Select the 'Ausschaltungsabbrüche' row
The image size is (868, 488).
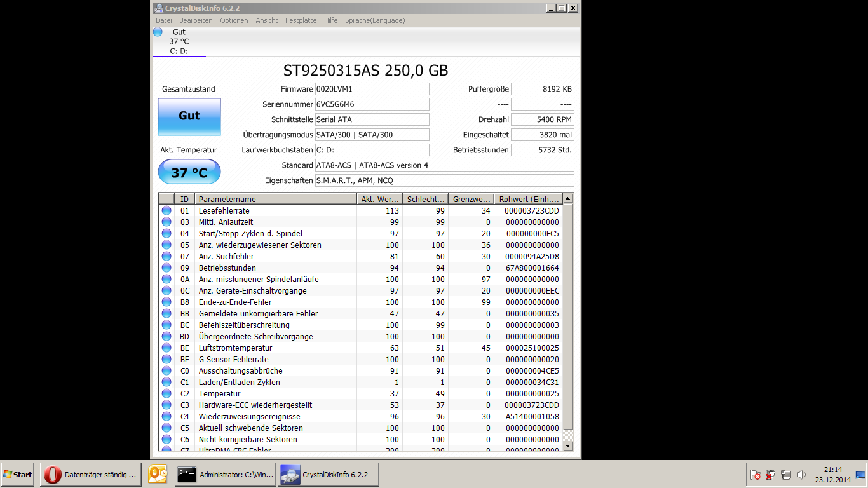click(x=361, y=370)
